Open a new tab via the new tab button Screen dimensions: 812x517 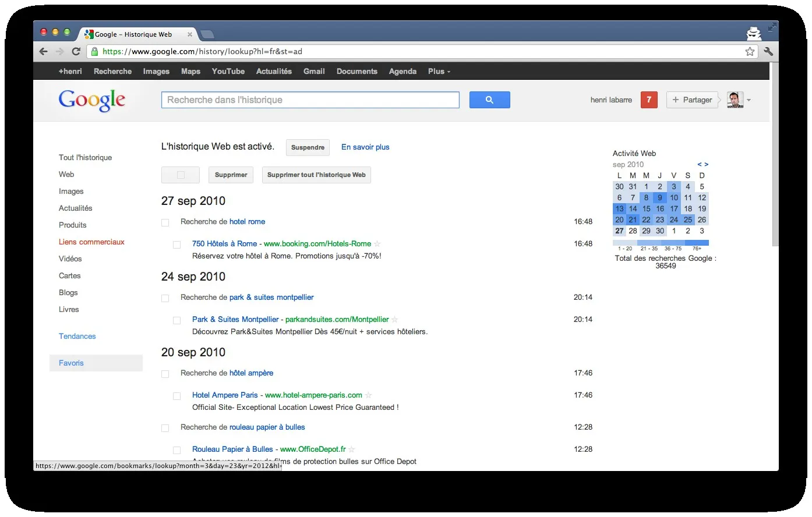coord(207,34)
